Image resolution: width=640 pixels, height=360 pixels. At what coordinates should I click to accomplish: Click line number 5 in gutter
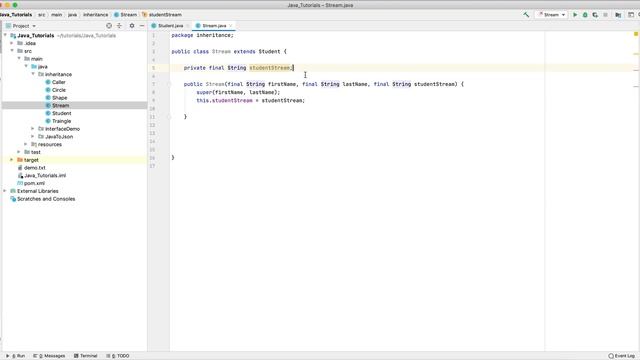pos(154,68)
